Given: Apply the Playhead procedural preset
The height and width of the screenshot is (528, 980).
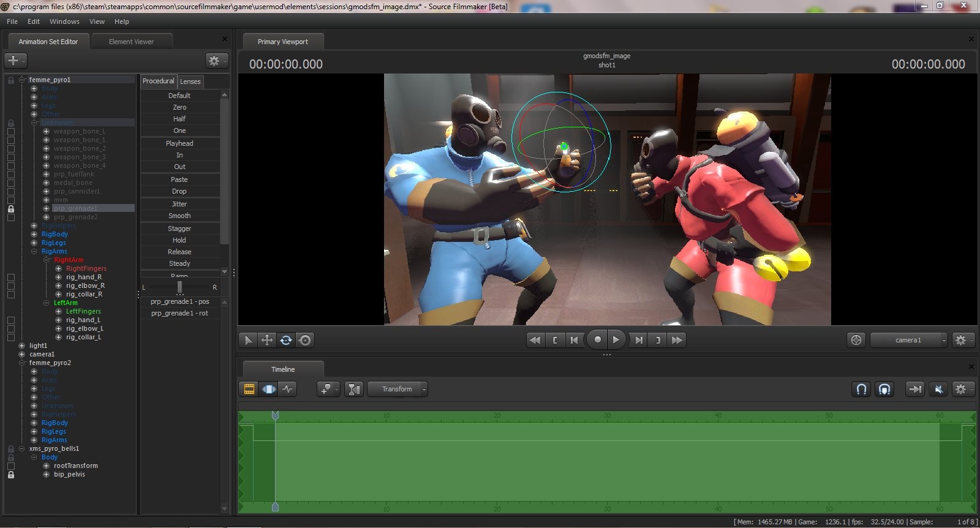Looking at the screenshot, I should (x=179, y=143).
